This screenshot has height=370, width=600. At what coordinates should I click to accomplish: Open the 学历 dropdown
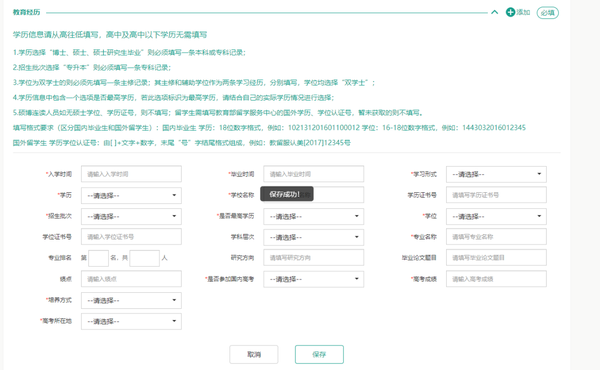(131, 196)
